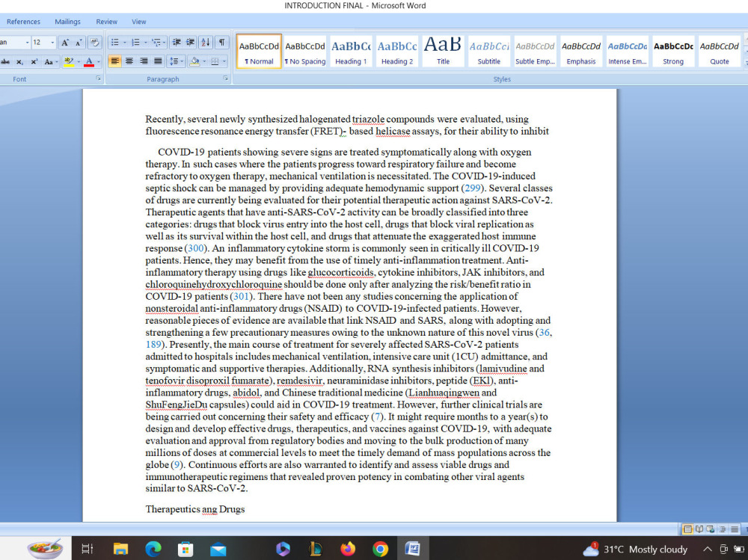Switch to Full Screen Reading view
Image resolution: width=748 pixels, height=560 pixels.
699,529
